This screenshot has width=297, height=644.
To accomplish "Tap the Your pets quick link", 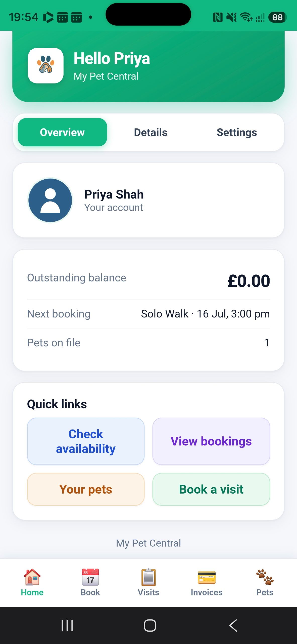I will [86, 489].
